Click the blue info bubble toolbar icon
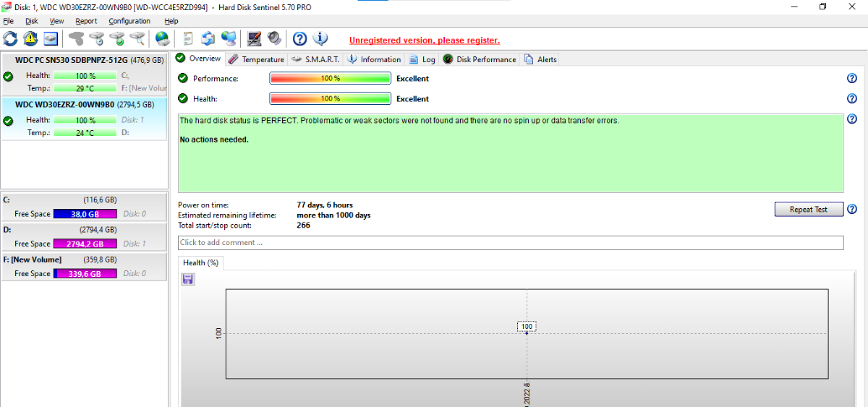The height and width of the screenshot is (407, 868). pos(320,38)
